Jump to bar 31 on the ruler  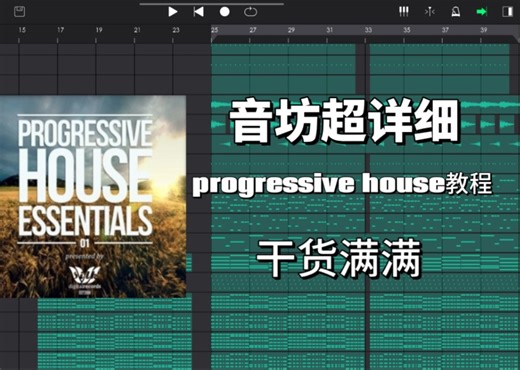coord(330,30)
